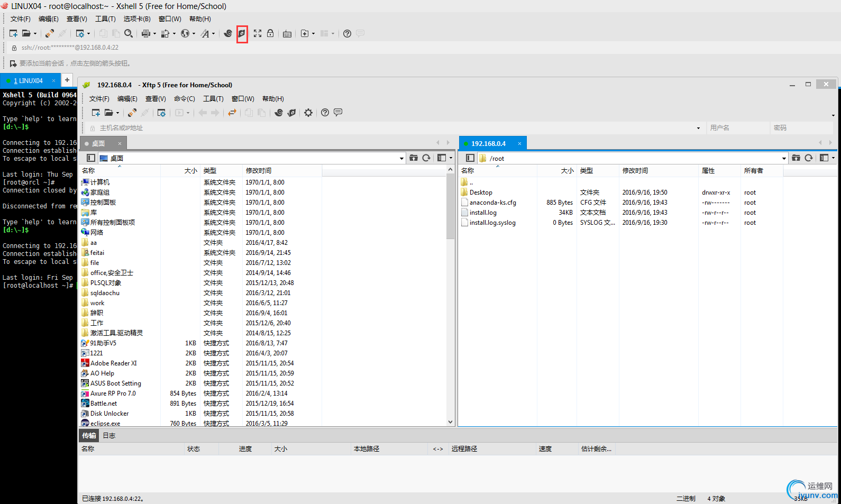Go to parent folder in local desktop pane

414,158
